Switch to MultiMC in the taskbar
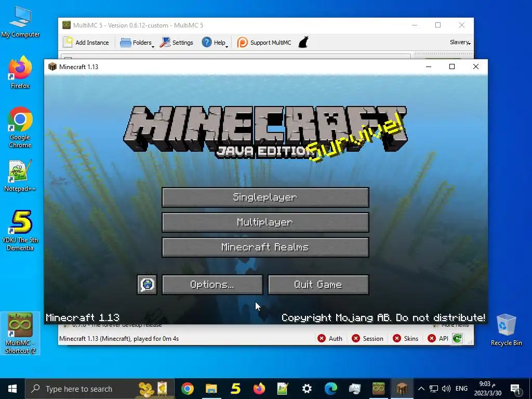532x399 pixels. pyautogui.click(x=378, y=389)
